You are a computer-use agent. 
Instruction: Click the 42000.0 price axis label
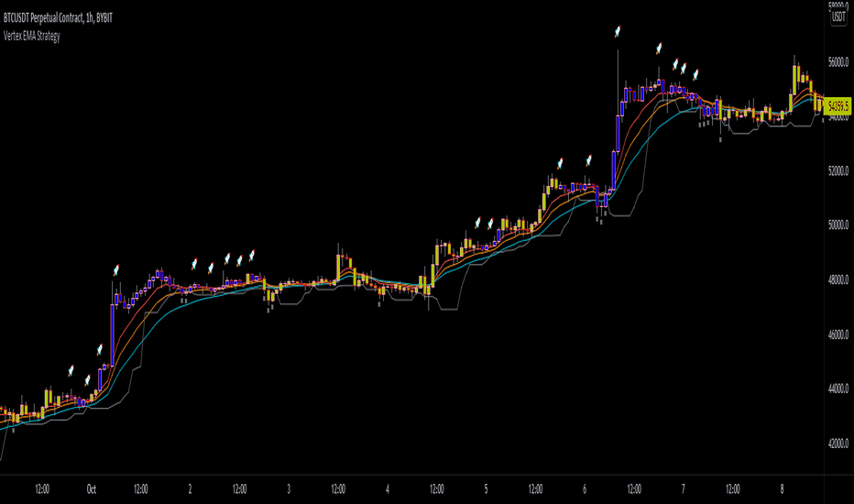[838, 444]
